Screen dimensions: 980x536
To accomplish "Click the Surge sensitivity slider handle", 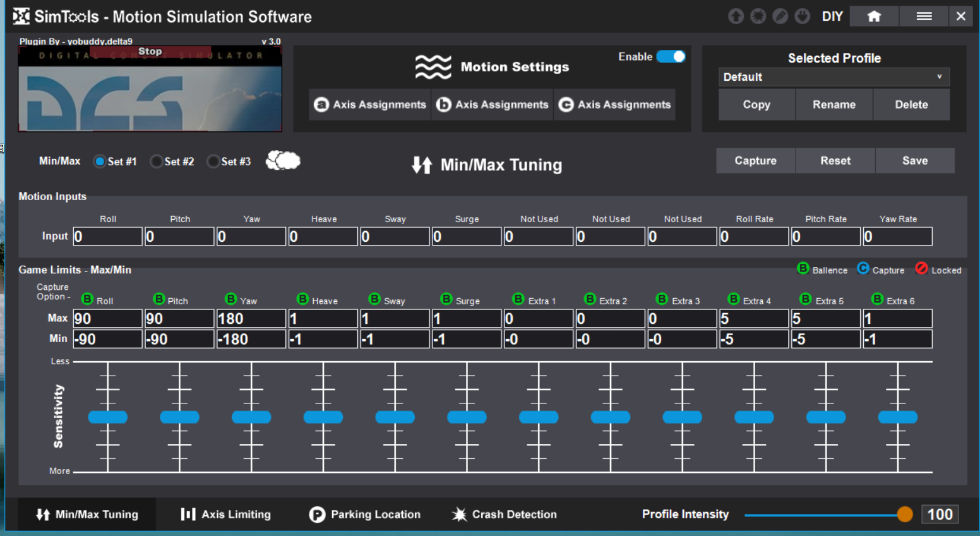I will point(467,417).
